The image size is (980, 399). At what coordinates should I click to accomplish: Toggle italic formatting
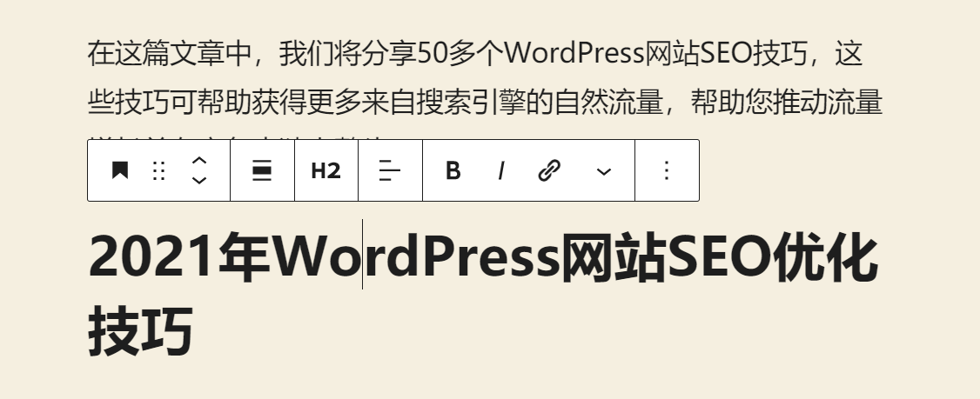pos(500,170)
